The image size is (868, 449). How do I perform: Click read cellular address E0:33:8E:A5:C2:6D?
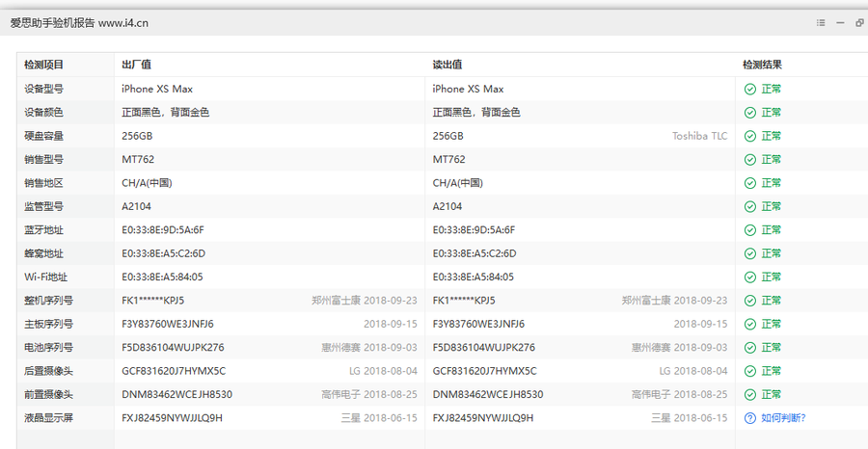tap(475, 253)
